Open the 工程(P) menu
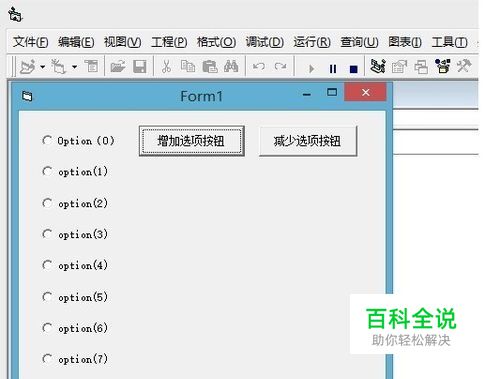 click(169, 42)
